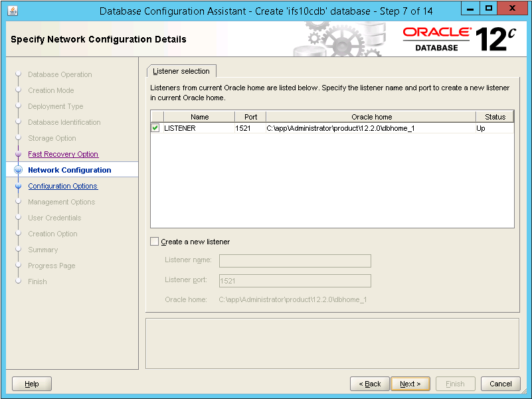Enable Create a new listener checkbox
The image size is (532, 399).
(x=155, y=242)
